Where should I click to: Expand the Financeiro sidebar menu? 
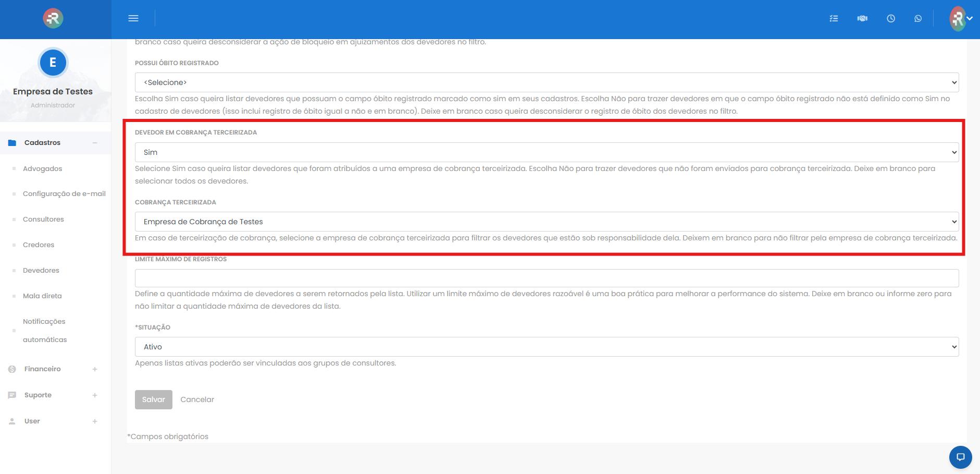pyautogui.click(x=95, y=369)
